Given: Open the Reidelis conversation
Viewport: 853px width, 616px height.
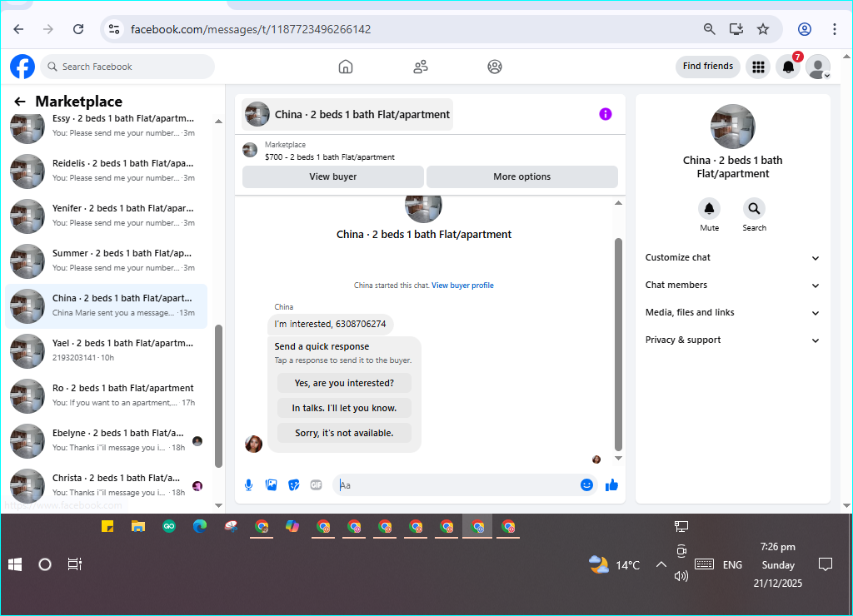Looking at the screenshot, I should [107, 171].
